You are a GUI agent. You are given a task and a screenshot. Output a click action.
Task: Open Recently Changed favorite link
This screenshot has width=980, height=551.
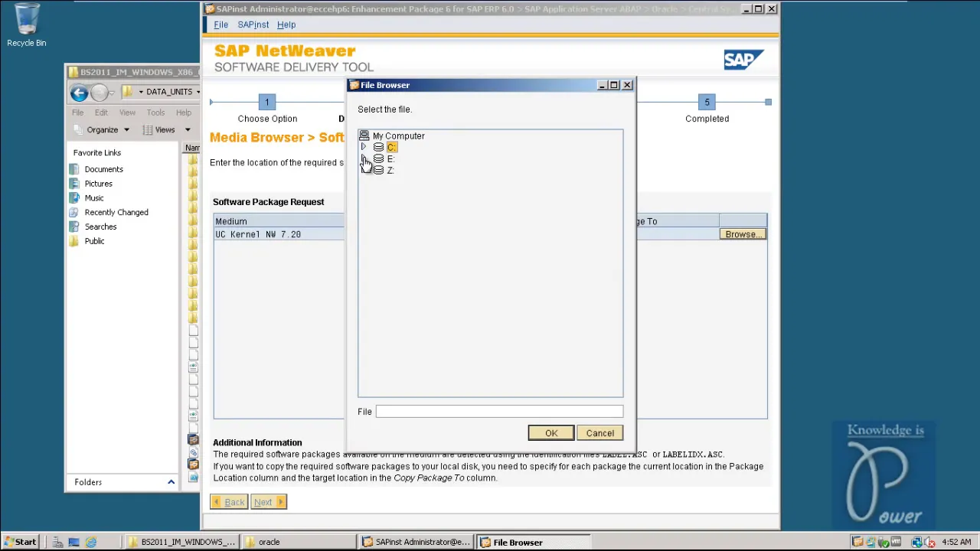point(116,213)
